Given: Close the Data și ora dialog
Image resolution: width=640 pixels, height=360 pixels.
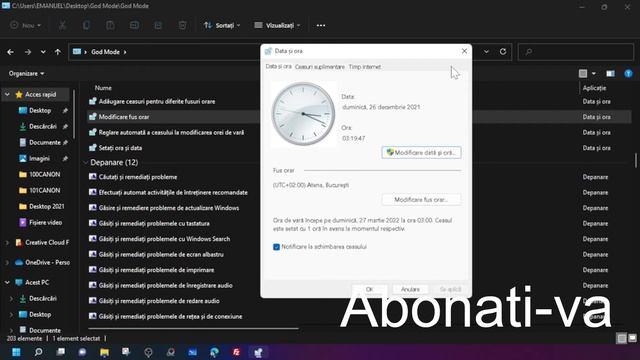Looking at the screenshot, I should click(464, 51).
